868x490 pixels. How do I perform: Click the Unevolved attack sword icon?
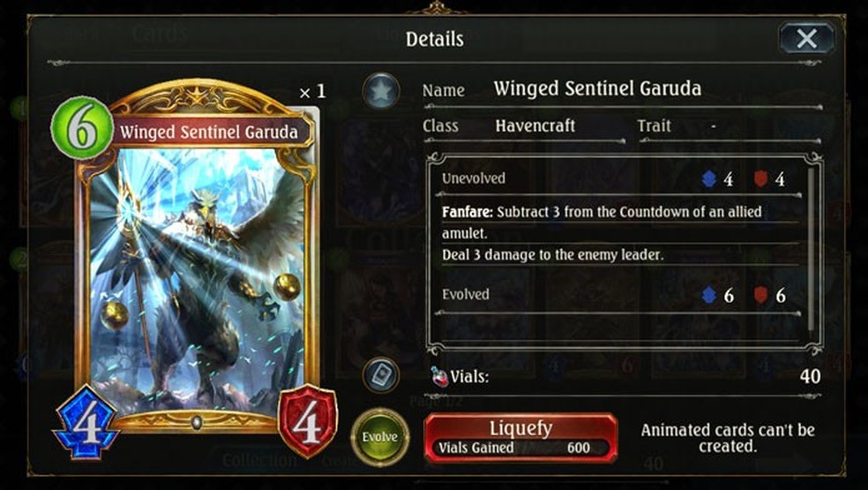click(709, 179)
